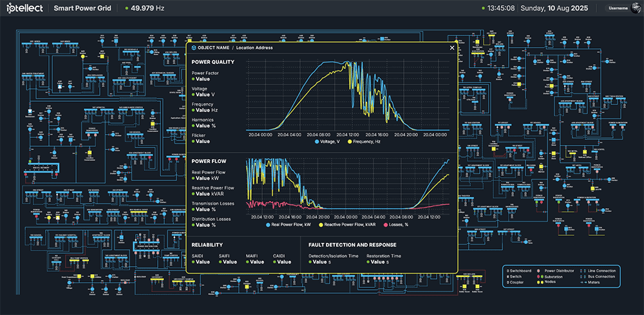Click the Meters arrow legend icon

pos(583,282)
